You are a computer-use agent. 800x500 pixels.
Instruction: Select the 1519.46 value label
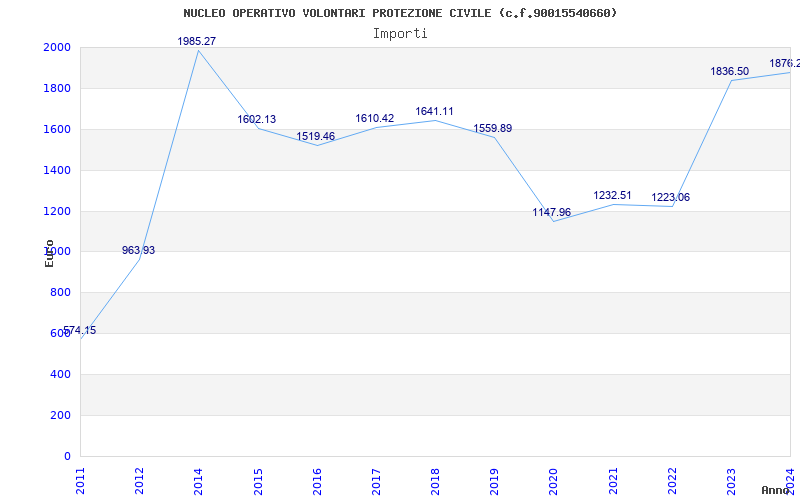point(316,136)
